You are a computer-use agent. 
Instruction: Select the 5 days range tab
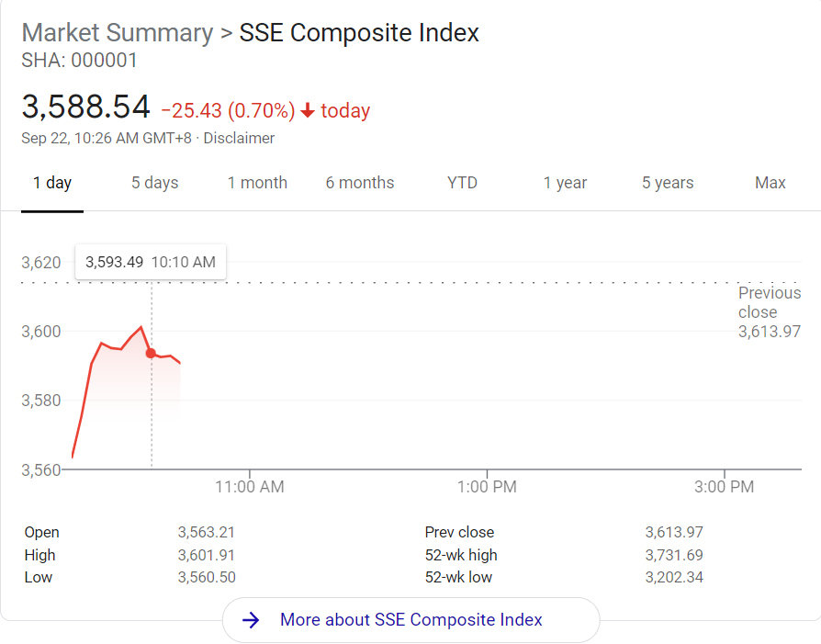(154, 183)
